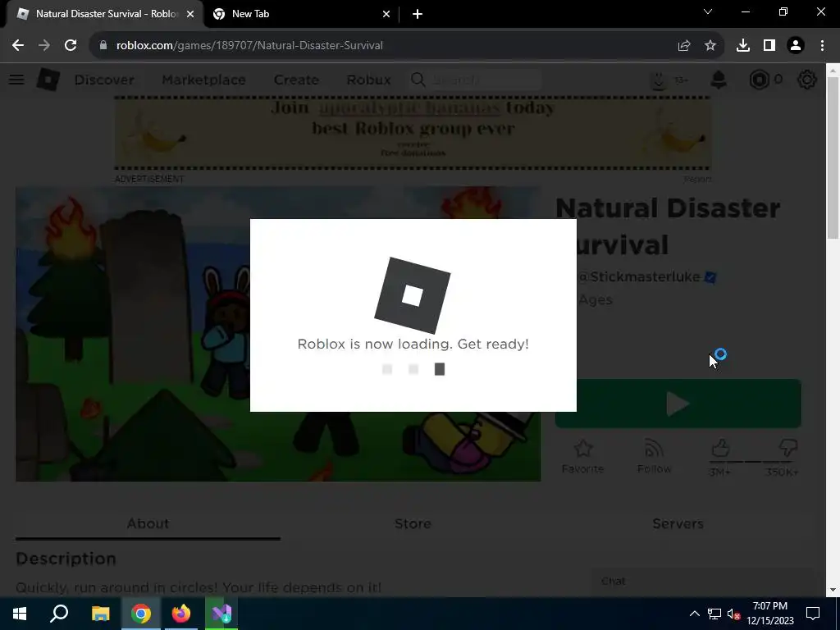Open Roblox settings gear
840x630 pixels.
tap(807, 80)
